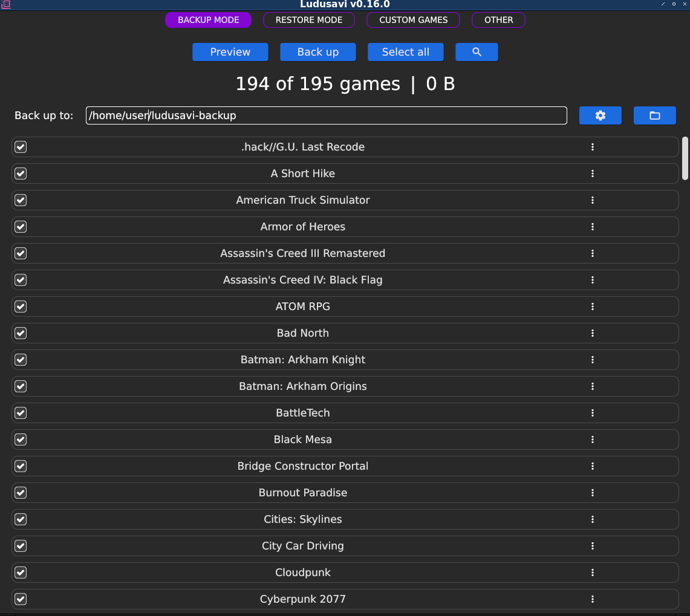Open options menu for BattleTech
The image size is (690, 616).
pyautogui.click(x=593, y=413)
